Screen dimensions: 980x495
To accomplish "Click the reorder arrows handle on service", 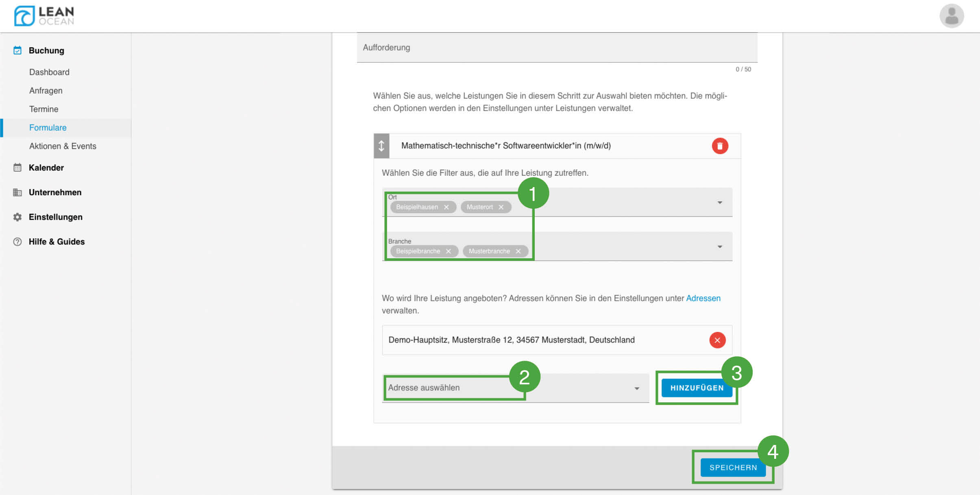I will [381, 146].
